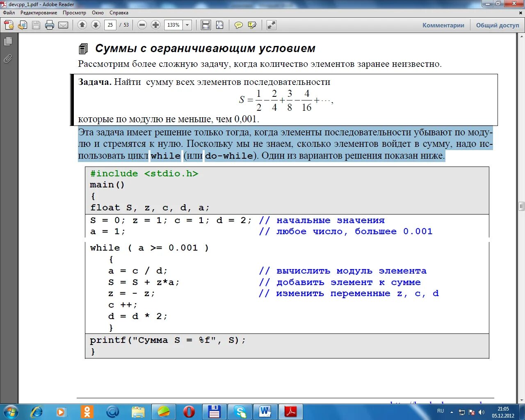
Task: Go to previous page with up arrow
Action: coord(82,25)
